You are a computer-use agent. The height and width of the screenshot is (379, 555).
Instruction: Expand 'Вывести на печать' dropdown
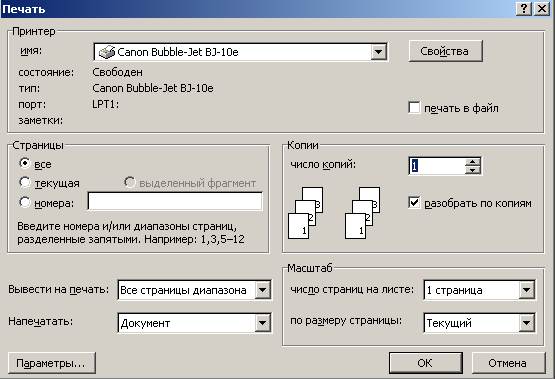click(263, 290)
